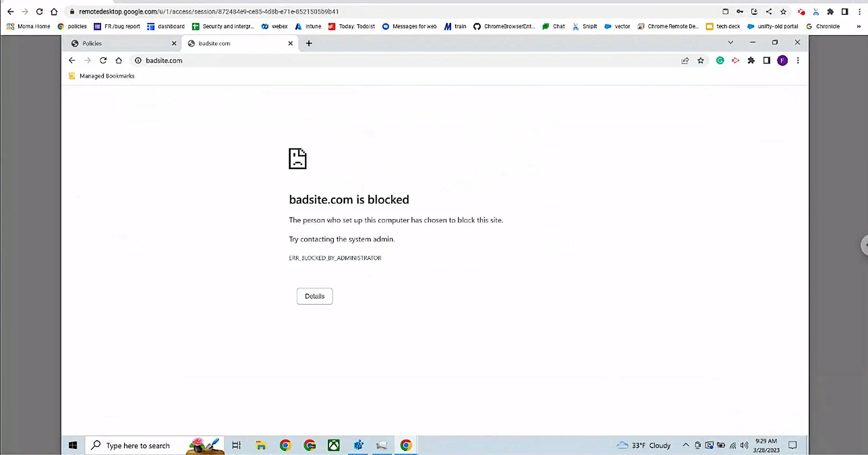Click the home icon next to badsite.com address bar
The width and height of the screenshot is (868, 455).
[119, 61]
